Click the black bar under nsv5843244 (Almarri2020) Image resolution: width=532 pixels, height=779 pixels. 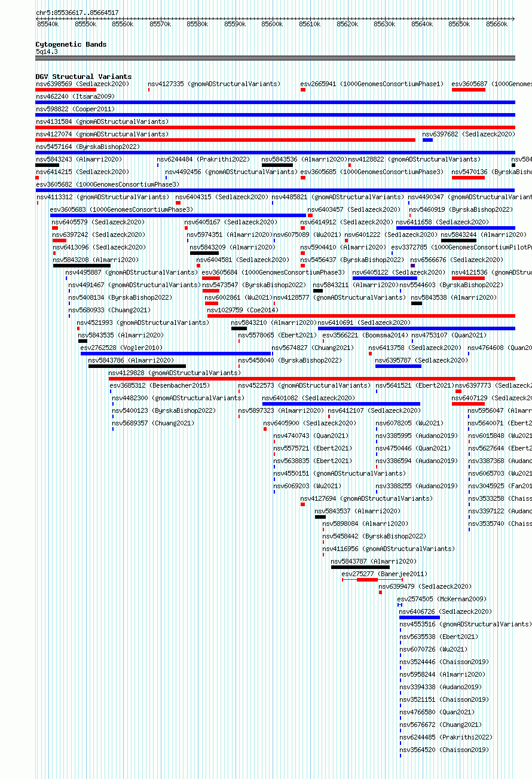[x=459, y=241]
